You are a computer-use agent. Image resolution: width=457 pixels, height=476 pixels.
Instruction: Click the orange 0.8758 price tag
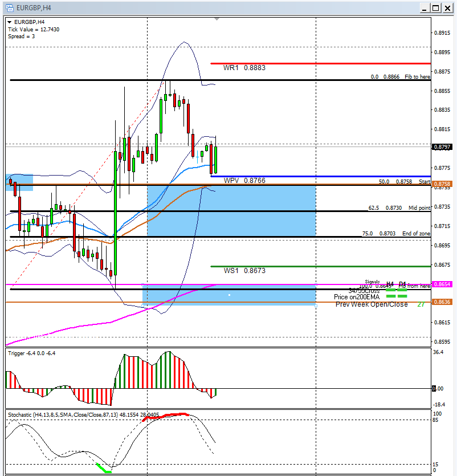pos(442,184)
